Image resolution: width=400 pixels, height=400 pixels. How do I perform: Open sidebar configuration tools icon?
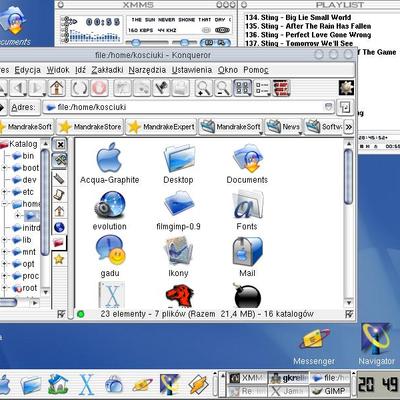tap(59, 161)
